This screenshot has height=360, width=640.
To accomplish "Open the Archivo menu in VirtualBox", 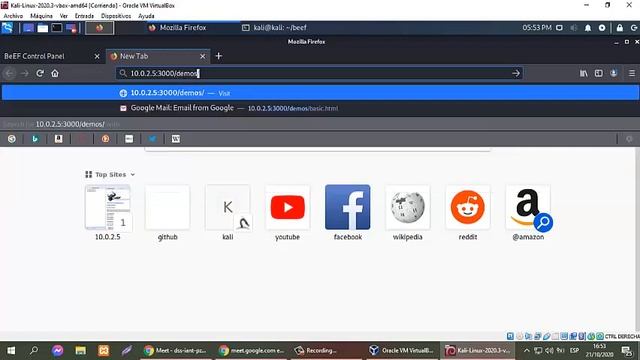I will (13, 16).
